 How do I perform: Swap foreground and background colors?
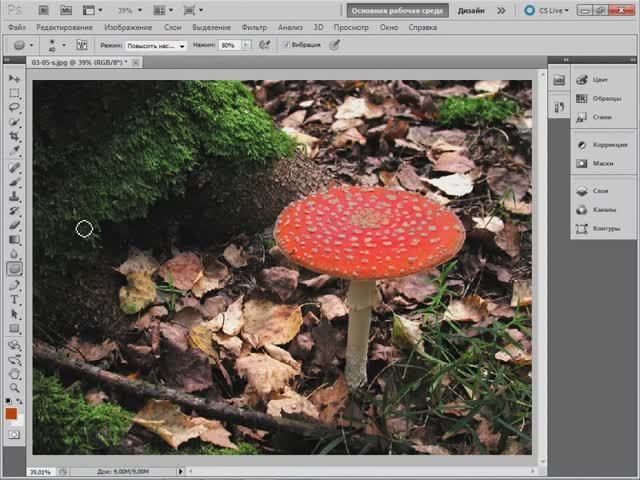point(20,401)
